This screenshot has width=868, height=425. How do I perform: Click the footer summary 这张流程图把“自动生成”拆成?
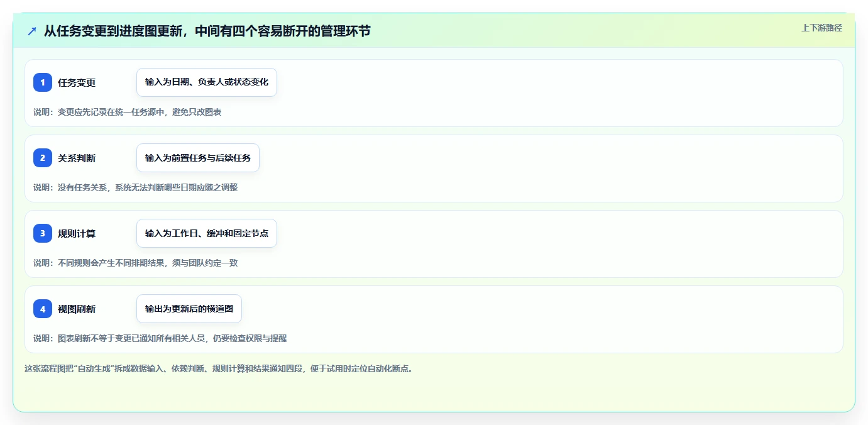219,368
